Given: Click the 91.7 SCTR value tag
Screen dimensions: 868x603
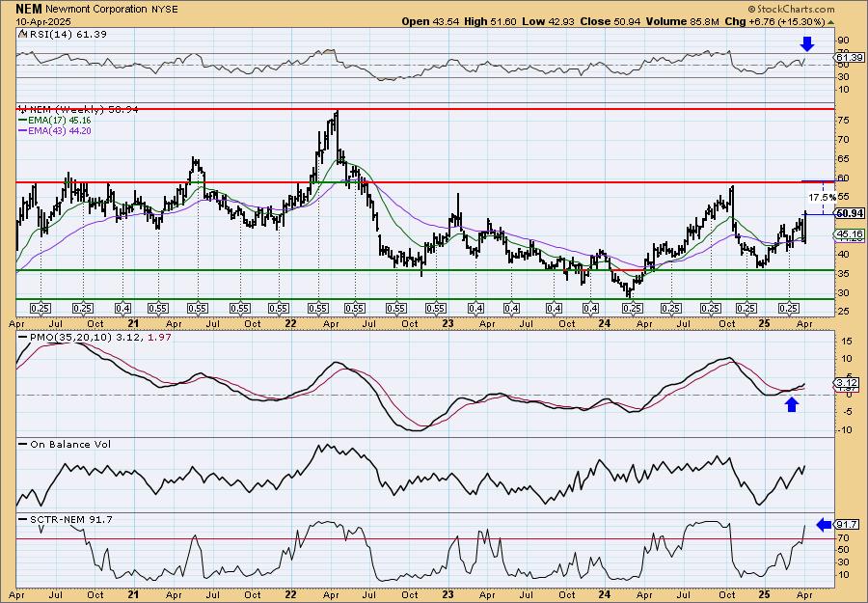Looking at the screenshot, I should [849, 525].
